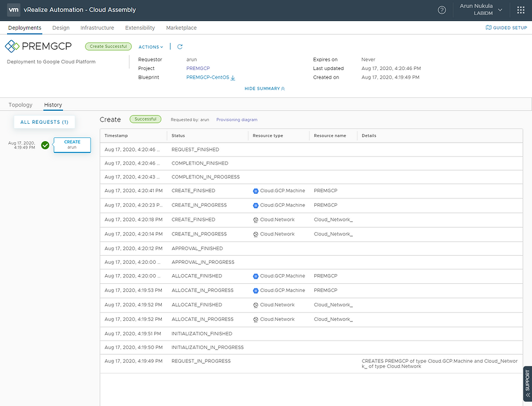Screen dimensions: 532x406
Task: Click the CREATES PREMGCP details text
Action: [x=440, y=364]
